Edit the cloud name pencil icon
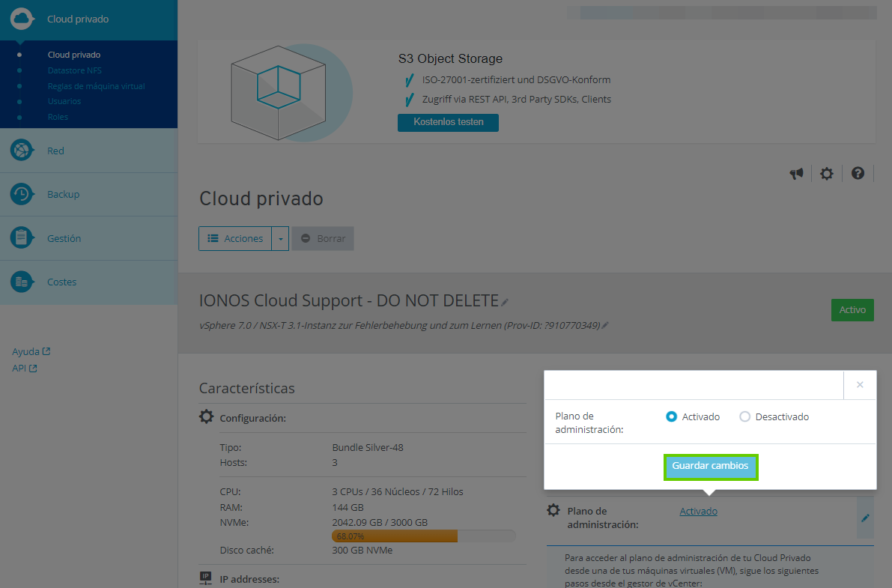The height and width of the screenshot is (588, 892). pos(505,303)
